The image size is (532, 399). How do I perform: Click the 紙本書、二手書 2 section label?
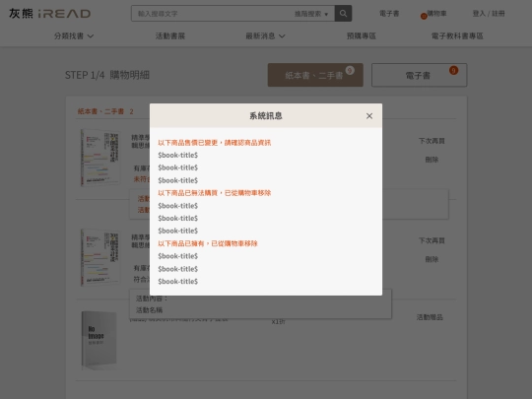105,111
